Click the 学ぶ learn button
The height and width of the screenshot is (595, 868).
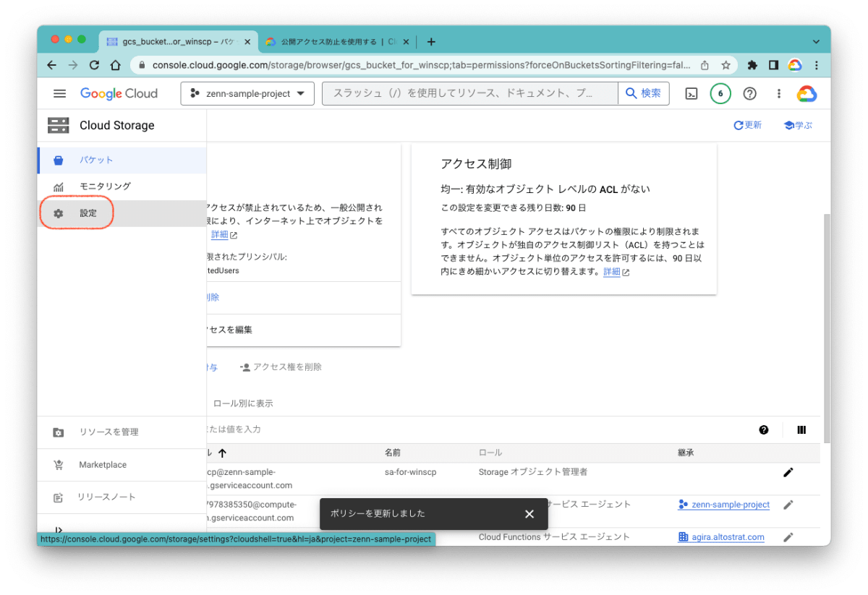(798, 125)
